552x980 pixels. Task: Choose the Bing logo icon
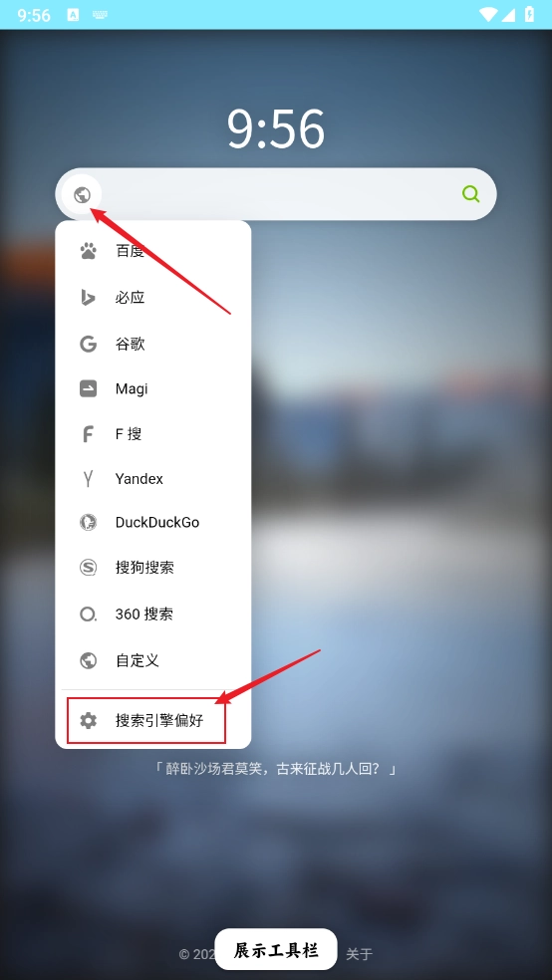pyautogui.click(x=88, y=298)
